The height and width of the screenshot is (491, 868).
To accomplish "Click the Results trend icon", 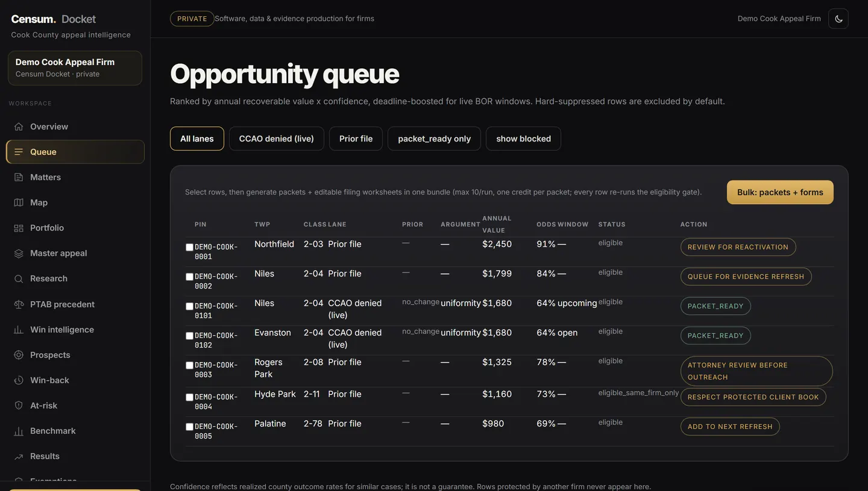I will tap(19, 456).
